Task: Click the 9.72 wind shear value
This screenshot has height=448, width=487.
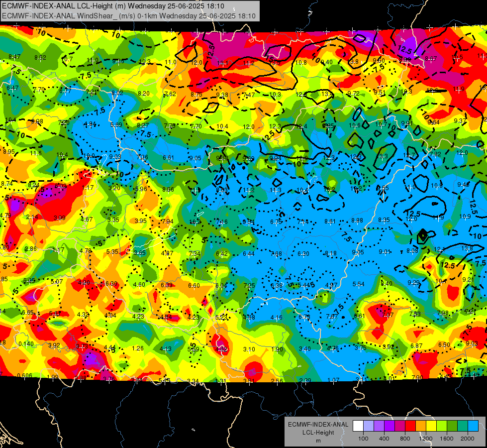Action: pos(354,93)
